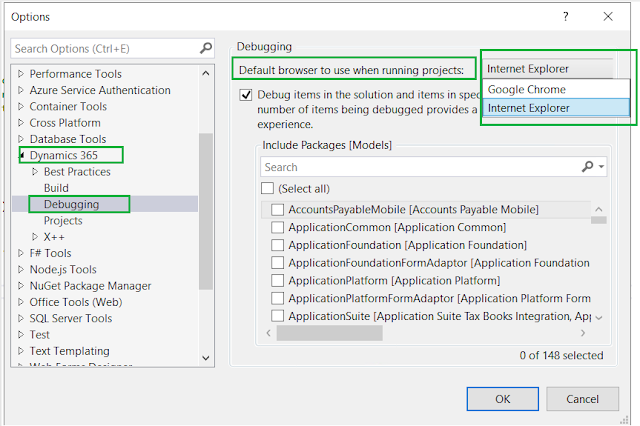Image resolution: width=640 pixels, height=426 pixels.
Task: Collapse the Dynamics 365 node
Action: [22, 155]
